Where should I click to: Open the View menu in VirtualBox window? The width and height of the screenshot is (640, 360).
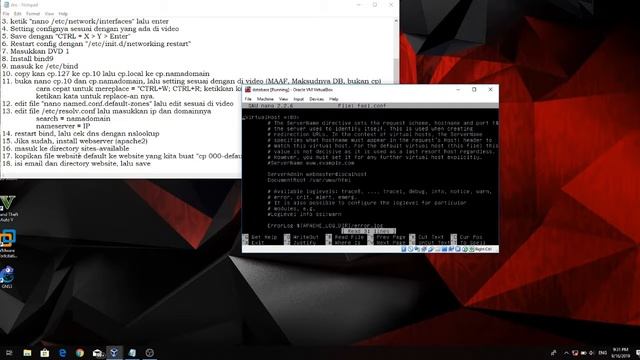[x=283, y=99]
